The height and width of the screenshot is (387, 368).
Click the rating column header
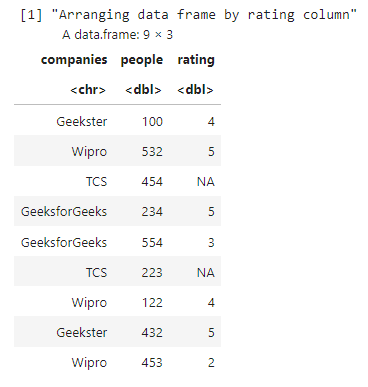pyautogui.click(x=196, y=60)
